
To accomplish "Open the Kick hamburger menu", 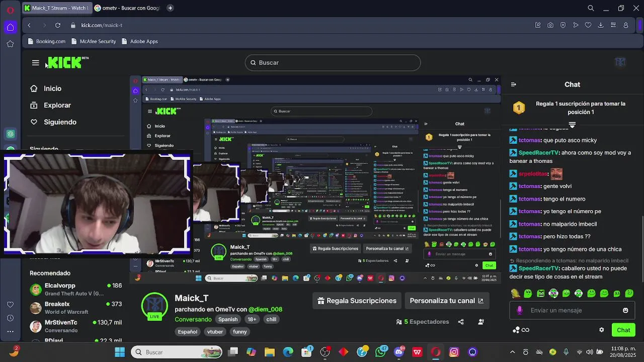I will [x=35, y=63].
